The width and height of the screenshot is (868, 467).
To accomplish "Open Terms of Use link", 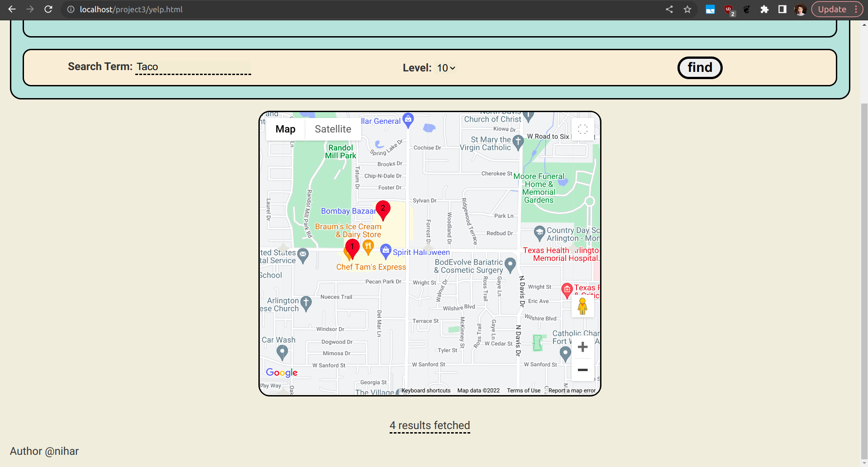I will pos(523,391).
